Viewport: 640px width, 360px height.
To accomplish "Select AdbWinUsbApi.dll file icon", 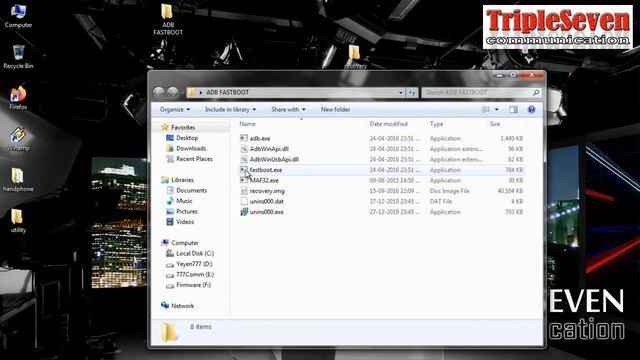I will coord(244,160).
